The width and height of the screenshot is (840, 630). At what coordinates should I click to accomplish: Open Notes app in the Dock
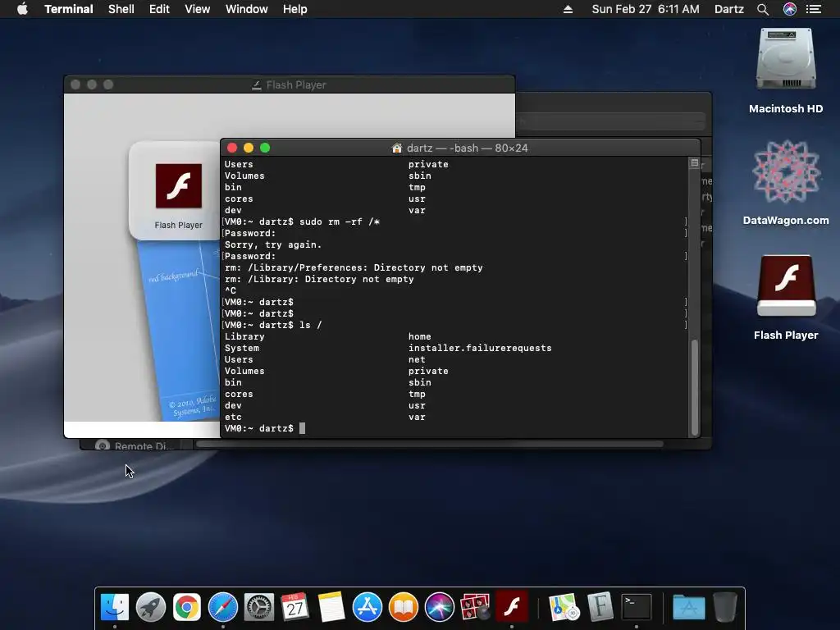tap(331, 607)
